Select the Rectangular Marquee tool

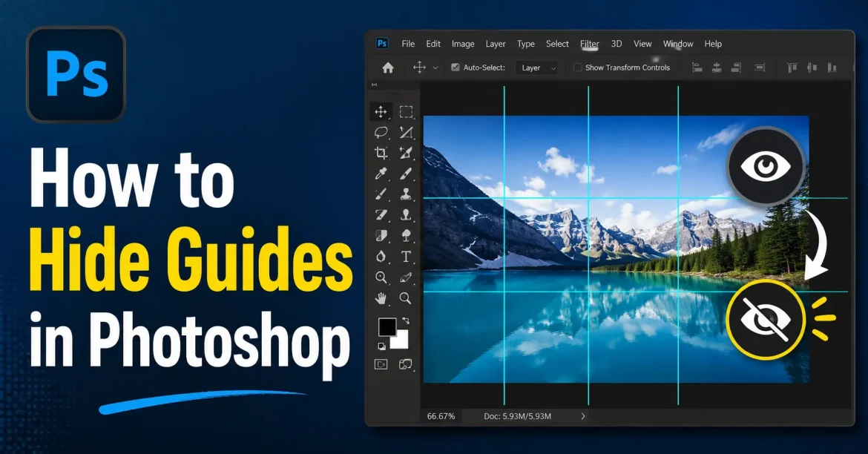[x=406, y=112]
